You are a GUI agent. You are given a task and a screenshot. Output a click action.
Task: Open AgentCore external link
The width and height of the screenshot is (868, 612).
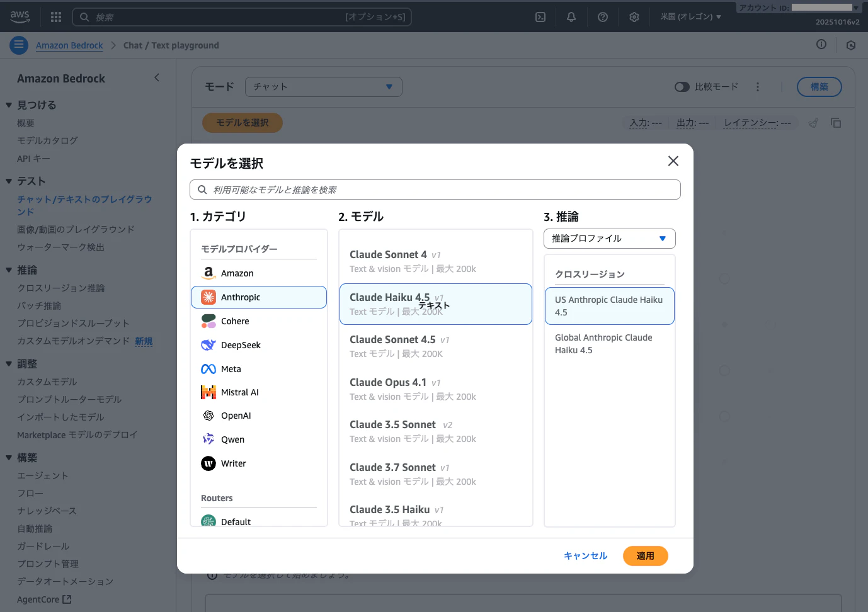(44, 599)
